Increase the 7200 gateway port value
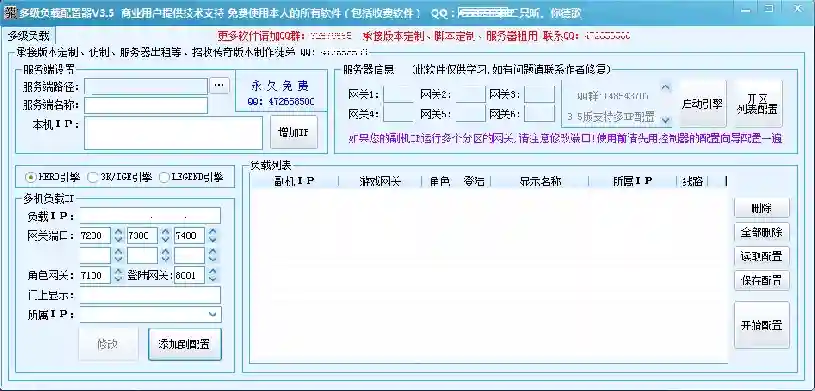The height and width of the screenshot is (391, 815). pyautogui.click(x=119, y=231)
